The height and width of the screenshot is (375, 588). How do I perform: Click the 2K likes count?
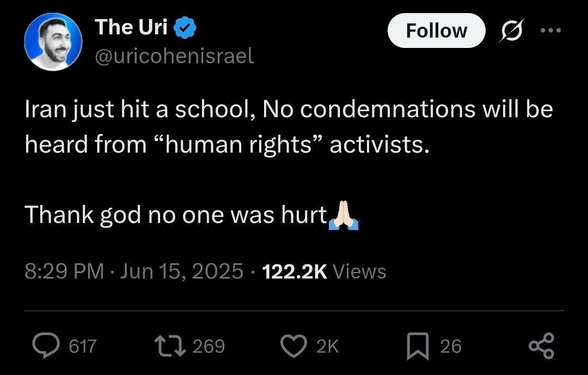coord(328,346)
